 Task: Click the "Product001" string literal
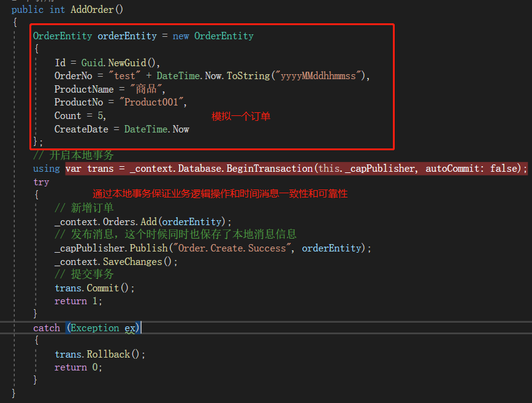coord(151,102)
